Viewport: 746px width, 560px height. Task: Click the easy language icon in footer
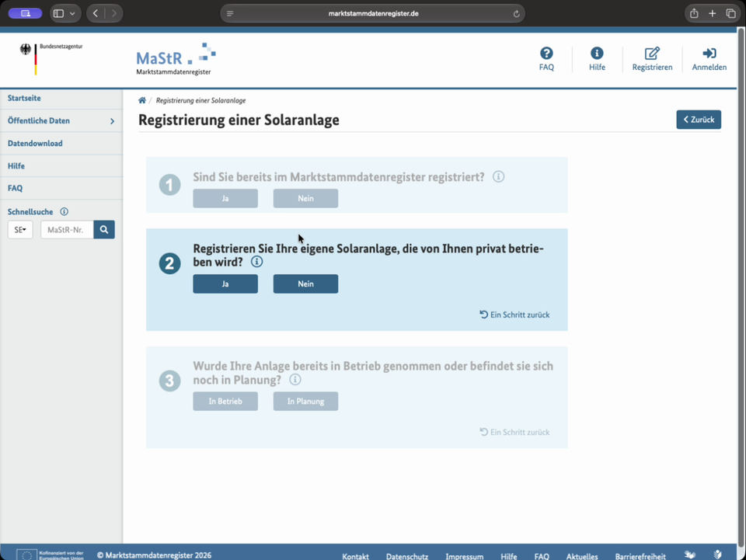pyautogui.click(x=717, y=555)
